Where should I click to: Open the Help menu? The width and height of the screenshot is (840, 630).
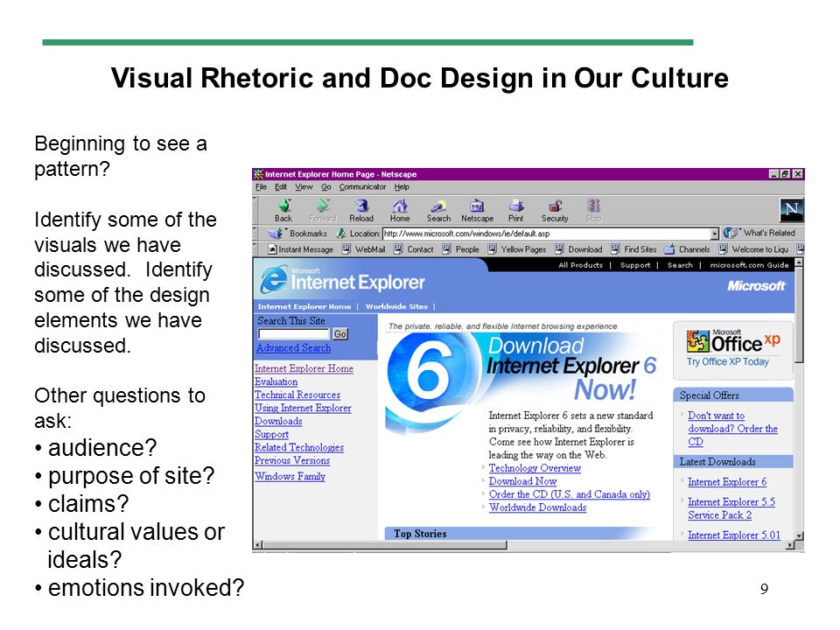pyautogui.click(x=402, y=187)
